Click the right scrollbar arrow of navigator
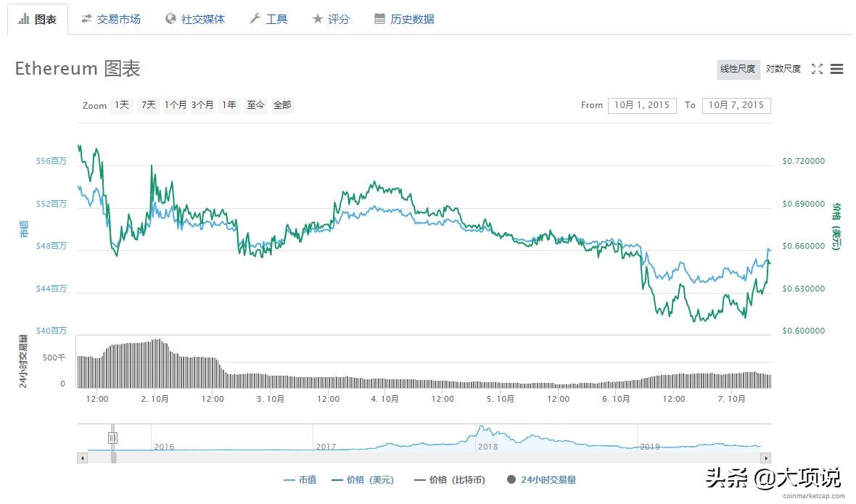 [x=765, y=458]
